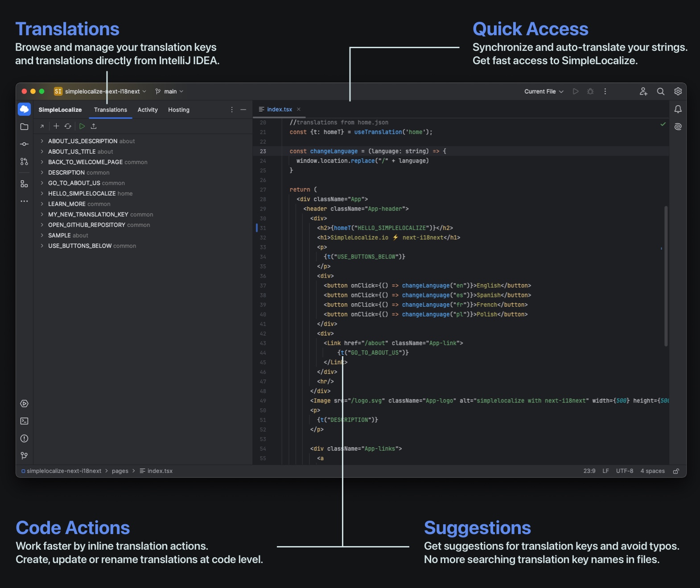Open the SimpleLocalize tool window icon
The height and width of the screenshot is (588, 700).
[x=24, y=109]
